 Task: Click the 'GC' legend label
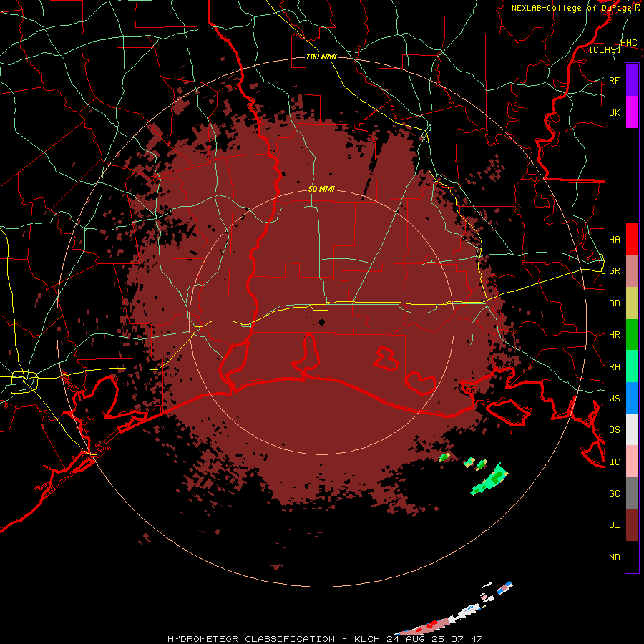click(614, 494)
